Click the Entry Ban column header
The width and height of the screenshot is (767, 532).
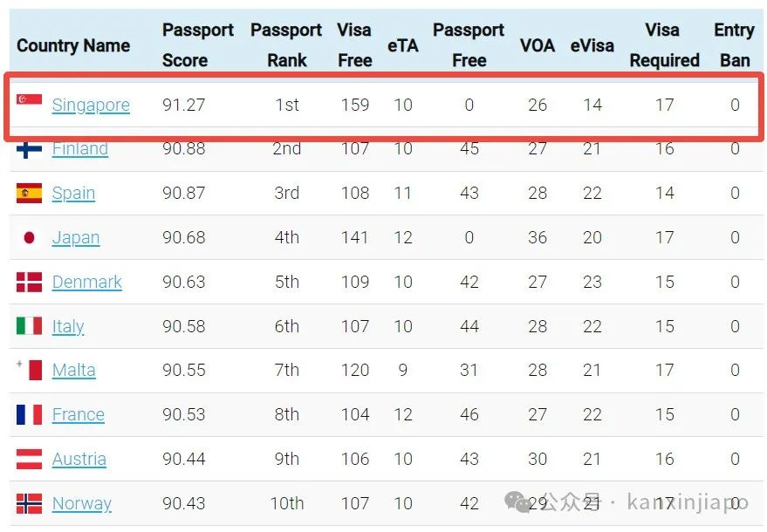coord(734,45)
